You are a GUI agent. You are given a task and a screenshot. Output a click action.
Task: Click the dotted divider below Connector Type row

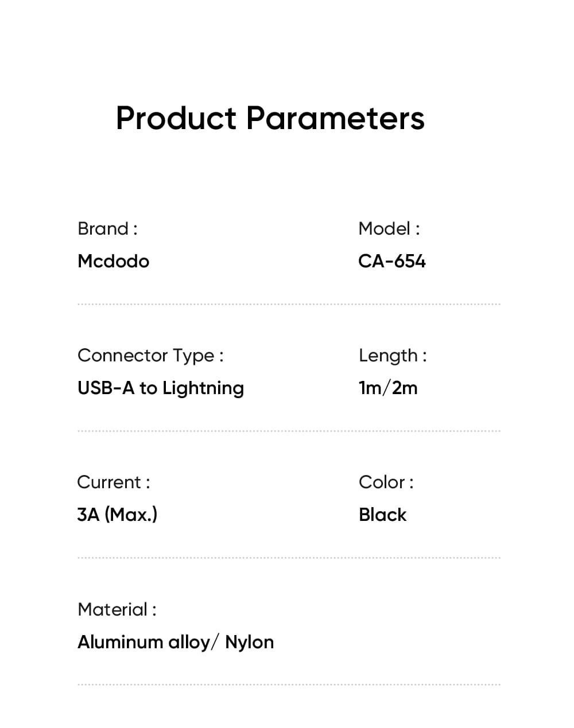point(289,431)
